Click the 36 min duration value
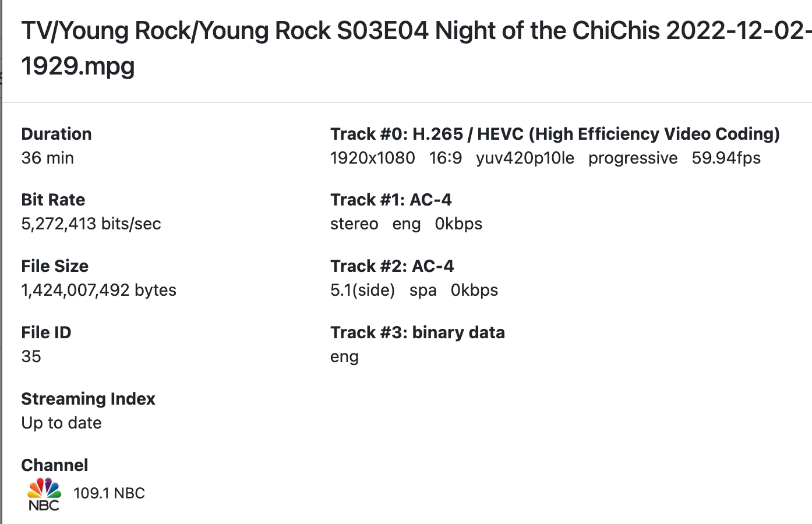 pos(48,158)
